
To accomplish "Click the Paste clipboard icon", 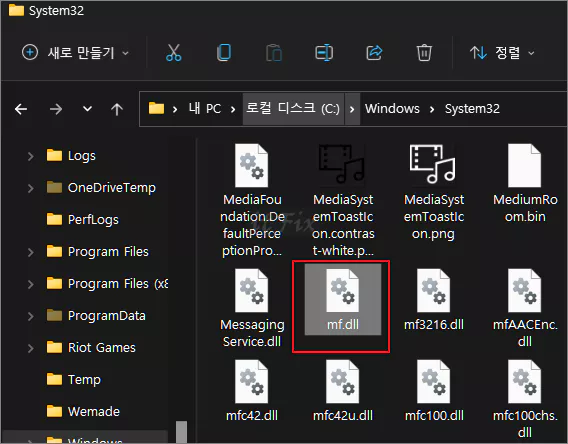I will (274, 53).
